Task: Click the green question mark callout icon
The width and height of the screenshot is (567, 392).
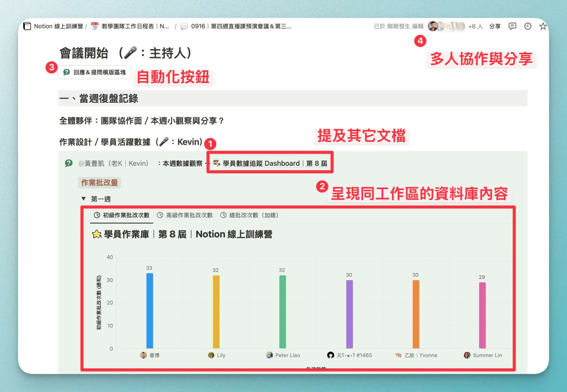Action: pyautogui.click(x=69, y=163)
